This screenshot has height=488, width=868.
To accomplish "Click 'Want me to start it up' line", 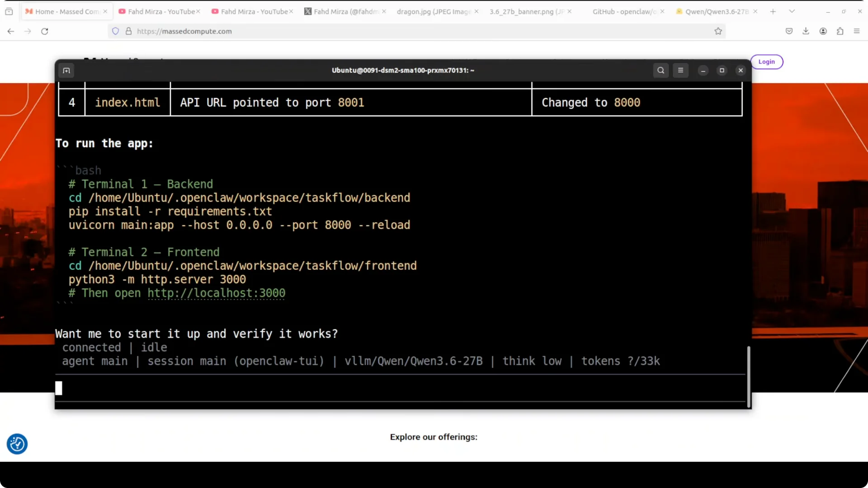I will pos(197,334).
